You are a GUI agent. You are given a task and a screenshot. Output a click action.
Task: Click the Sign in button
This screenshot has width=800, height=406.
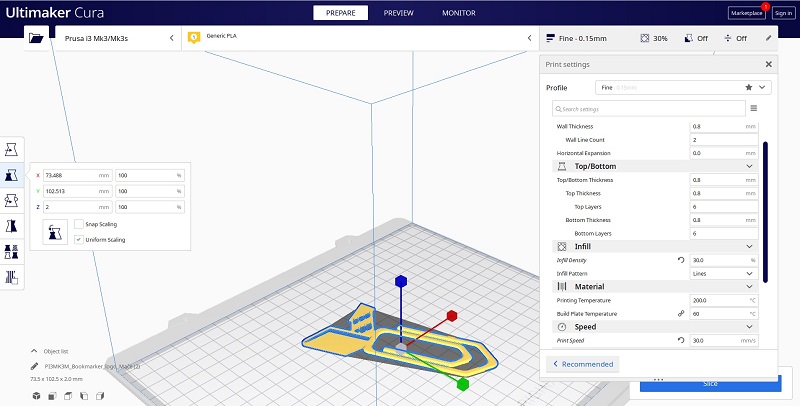point(783,13)
